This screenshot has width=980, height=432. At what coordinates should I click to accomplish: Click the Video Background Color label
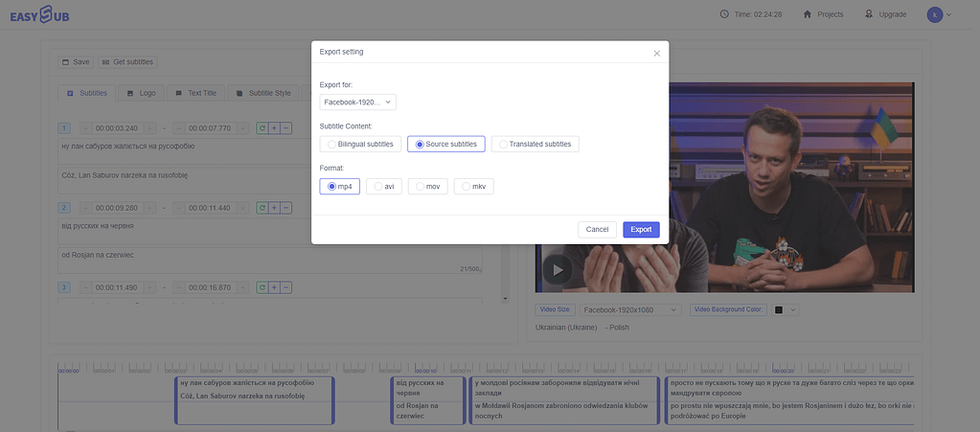[729, 309]
